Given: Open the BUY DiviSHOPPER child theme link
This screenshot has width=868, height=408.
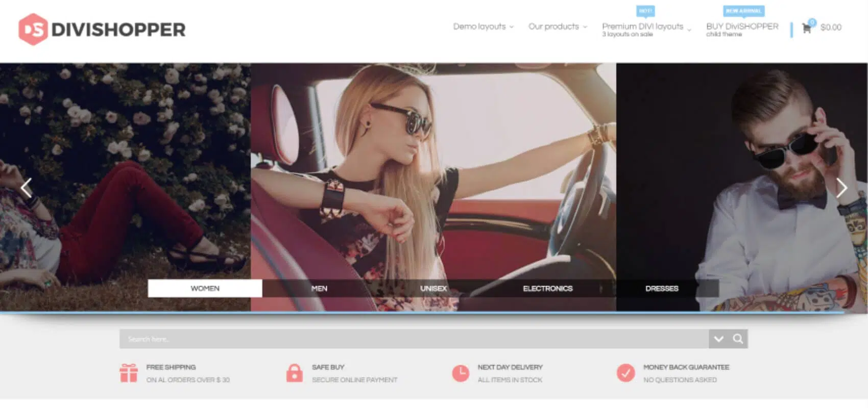Looking at the screenshot, I should coord(742,29).
